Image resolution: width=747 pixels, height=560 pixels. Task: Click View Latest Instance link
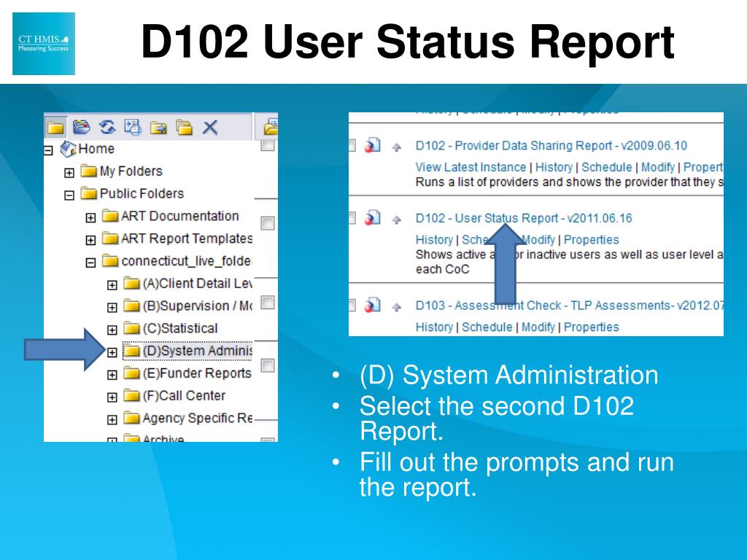click(x=471, y=167)
